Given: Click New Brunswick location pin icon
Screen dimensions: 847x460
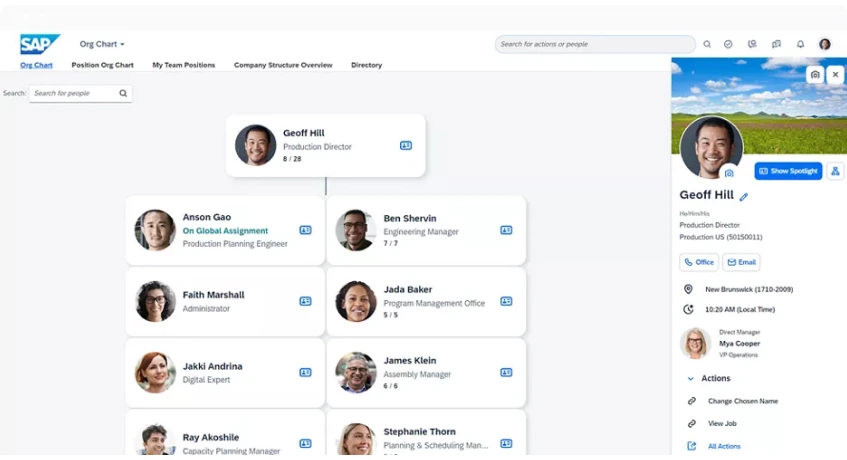Looking at the screenshot, I should click(x=688, y=289).
